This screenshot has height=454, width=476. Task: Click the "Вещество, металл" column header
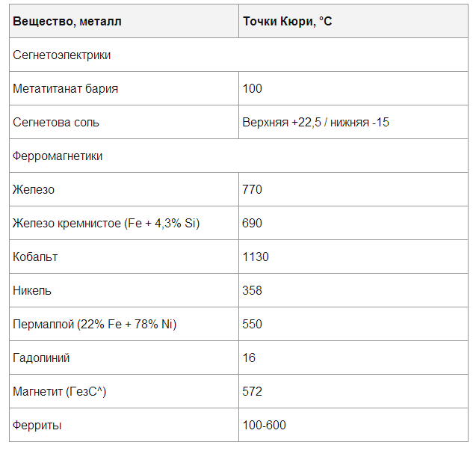67,22
